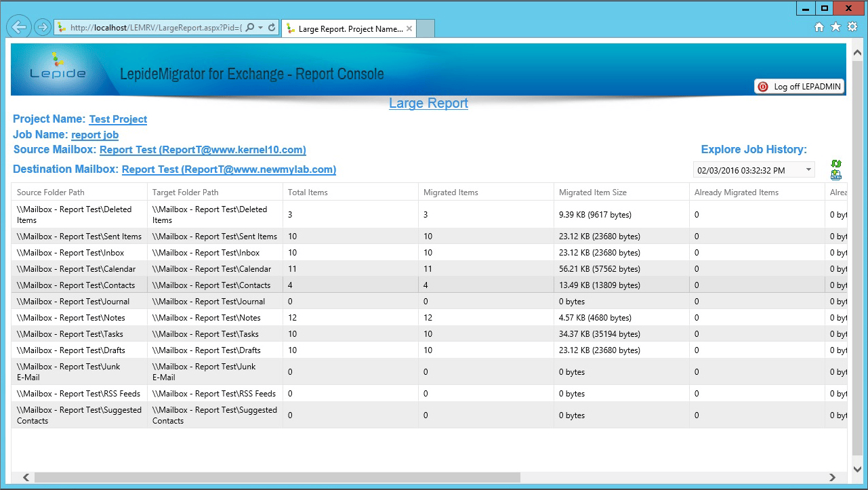Click the horizontal scrollbar thumb below the table

[277, 478]
